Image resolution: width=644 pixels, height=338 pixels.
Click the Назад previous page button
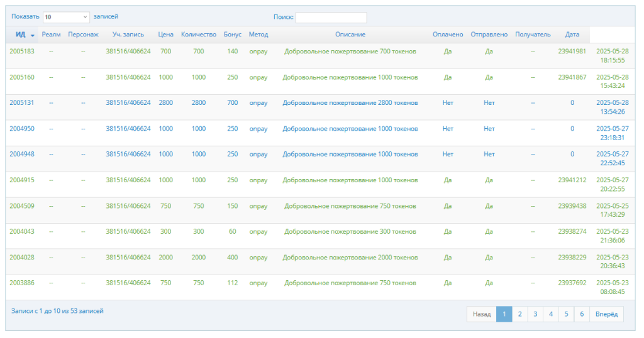pos(481,314)
